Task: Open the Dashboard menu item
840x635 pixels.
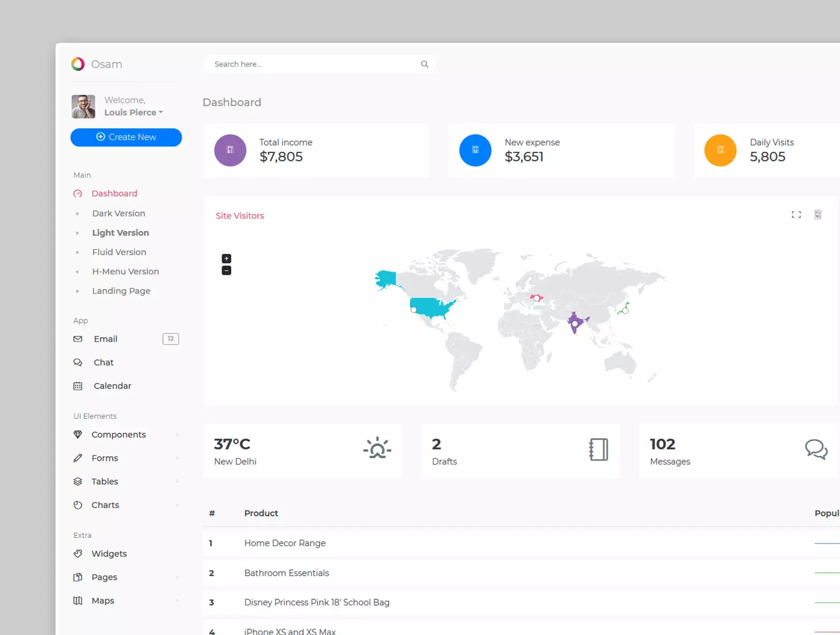Action: coord(114,193)
